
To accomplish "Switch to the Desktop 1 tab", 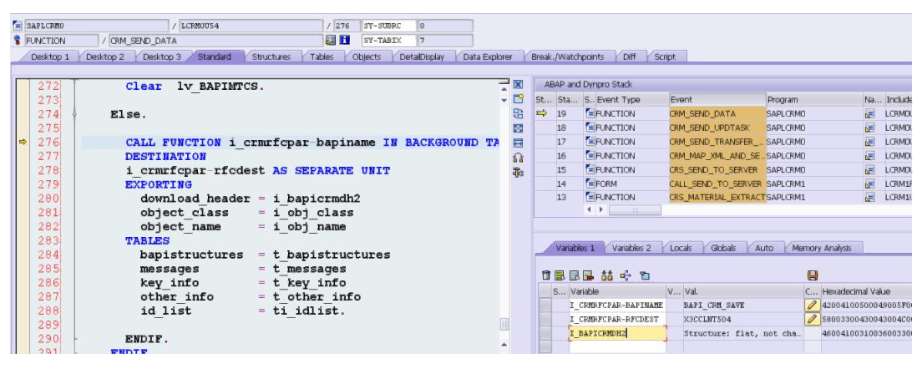I will [x=50, y=57].
